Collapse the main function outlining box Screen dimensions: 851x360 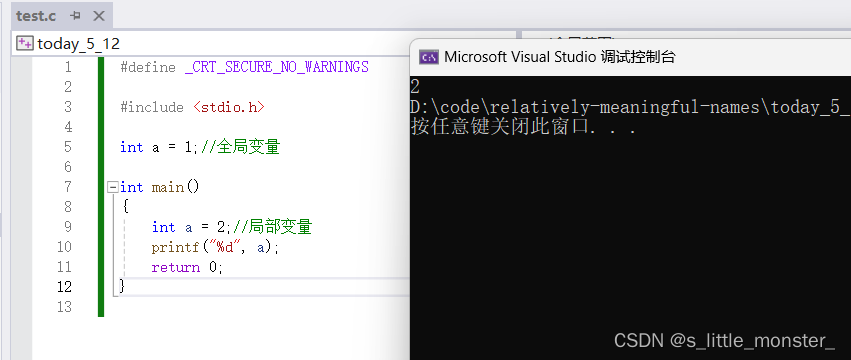pyautogui.click(x=113, y=187)
